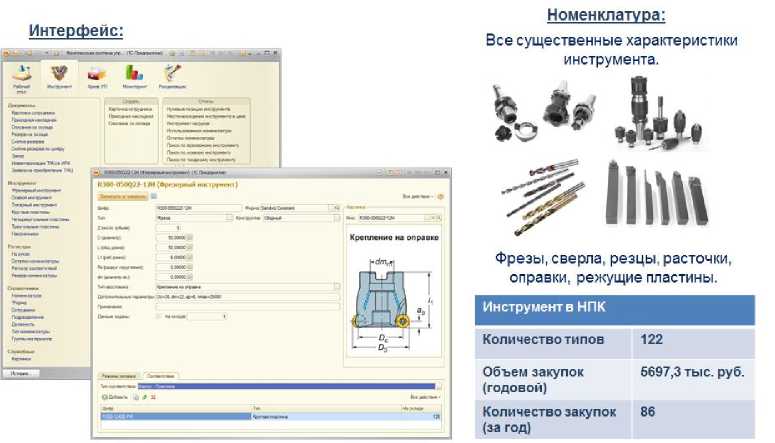Open calculator button of the D diameter field
This screenshot has height=443, width=775.
[x=190, y=238]
